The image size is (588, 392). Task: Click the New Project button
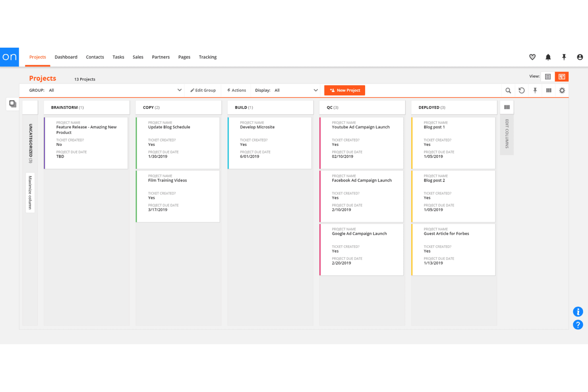pos(344,91)
